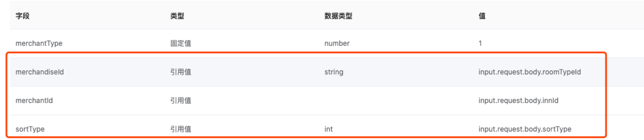Click the number data type cell
Image resolution: width=644 pixels, height=140 pixels.
point(337,43)
